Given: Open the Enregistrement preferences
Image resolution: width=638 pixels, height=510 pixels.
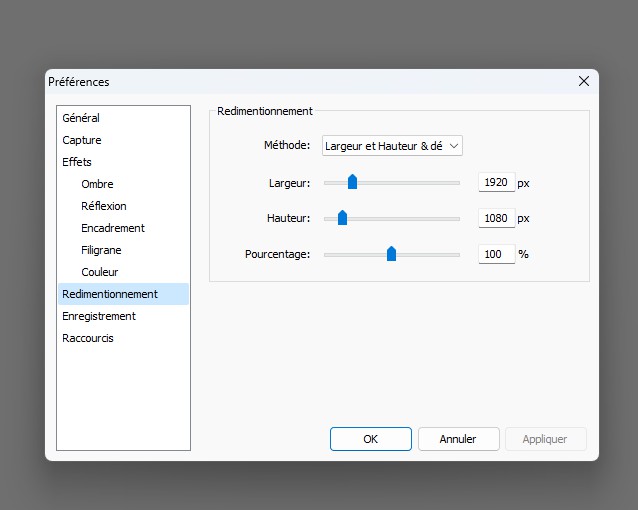Looking at the screenshot, I should tap(99, 316).
